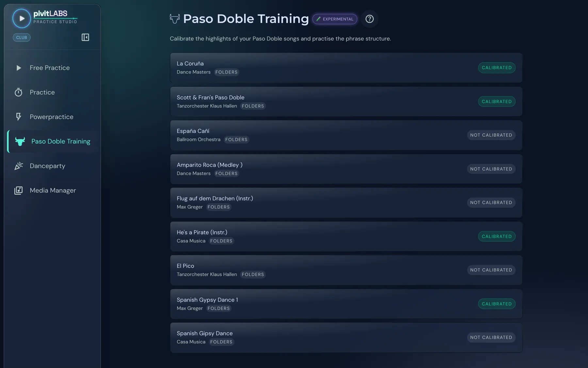Click the Practice stopwatch icon
The width and height of the screenshot is (588, 368).
[x=19, y=92]
